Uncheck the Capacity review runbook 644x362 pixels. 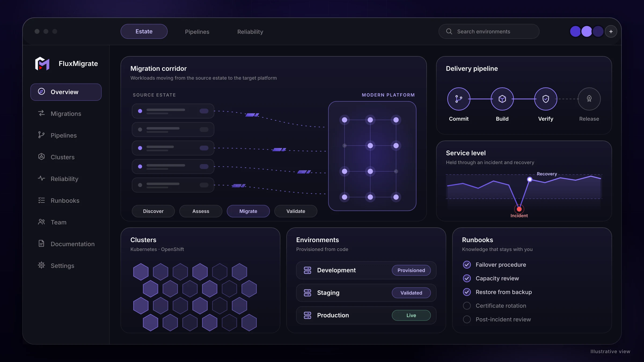467,279
